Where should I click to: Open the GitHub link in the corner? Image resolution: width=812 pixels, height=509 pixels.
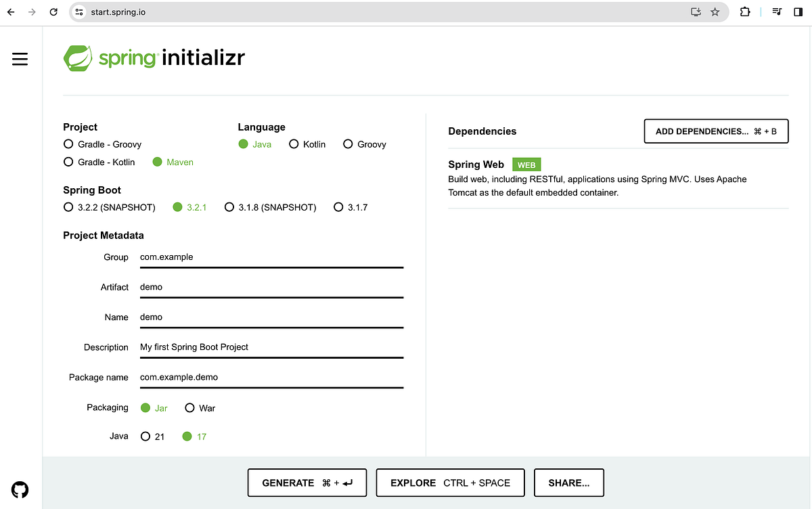coord(20,489)
